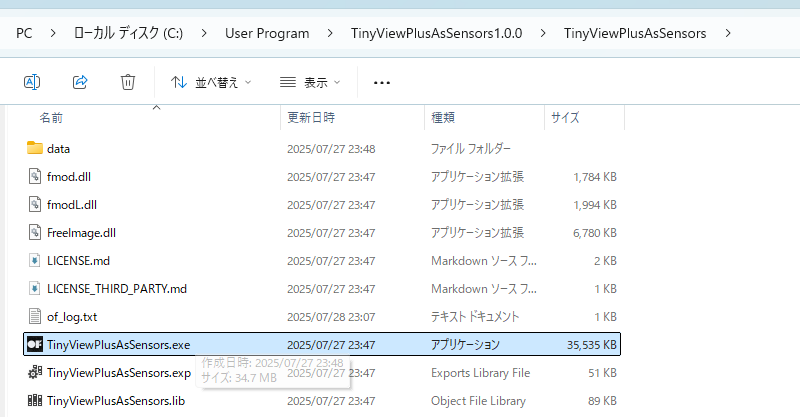Navigate to User Program breadcrumb
Image resolution: width=800 pixels, height=417 pixels.
pyautogui.click(x=267, y=33)
